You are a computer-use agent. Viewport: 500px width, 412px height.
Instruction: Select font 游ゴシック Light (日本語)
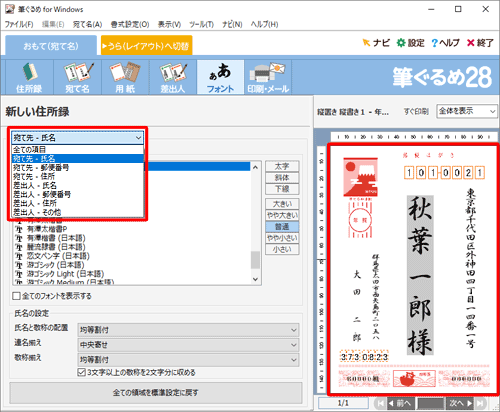65,274
